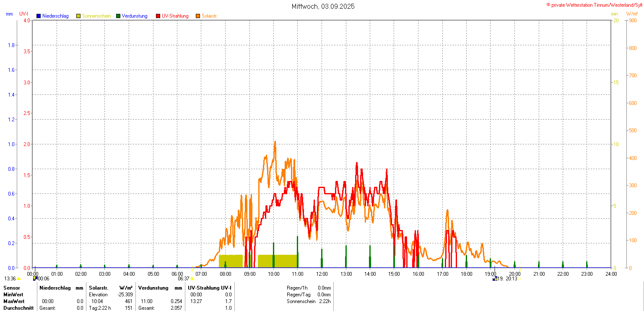Click the Solarstr. MaxWert value 461
Viewport: 644px width, 311px height.
129,301
